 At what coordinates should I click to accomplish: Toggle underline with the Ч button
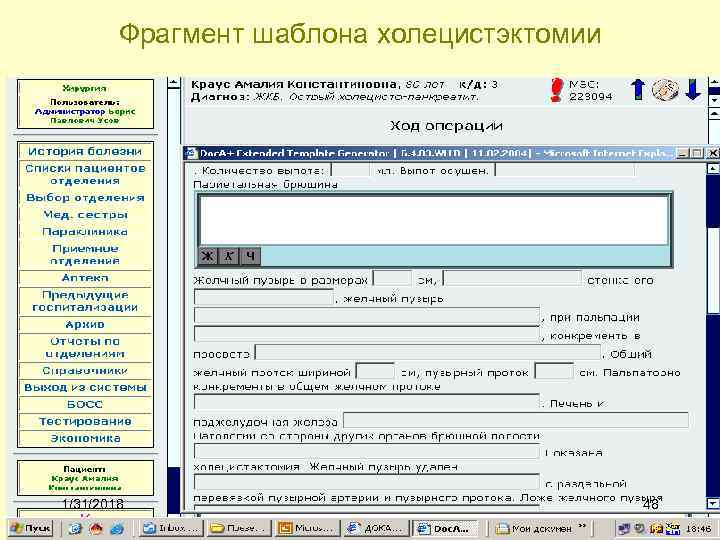click(x=250, y=256)
